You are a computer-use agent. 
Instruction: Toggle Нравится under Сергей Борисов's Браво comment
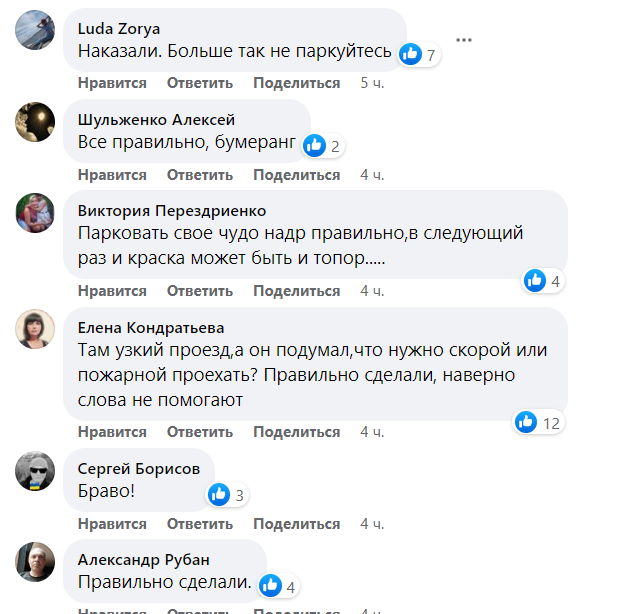click(112, 523)
